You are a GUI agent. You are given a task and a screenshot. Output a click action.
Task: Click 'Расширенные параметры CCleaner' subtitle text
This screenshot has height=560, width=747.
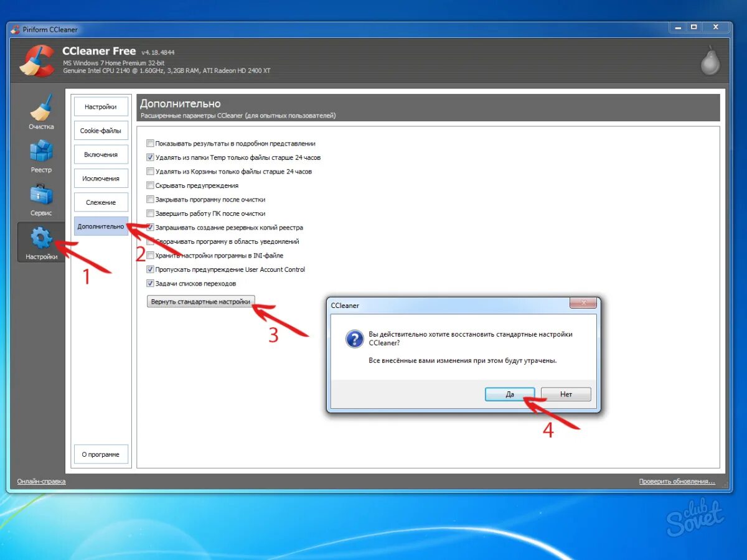click(x=238, y=116)
